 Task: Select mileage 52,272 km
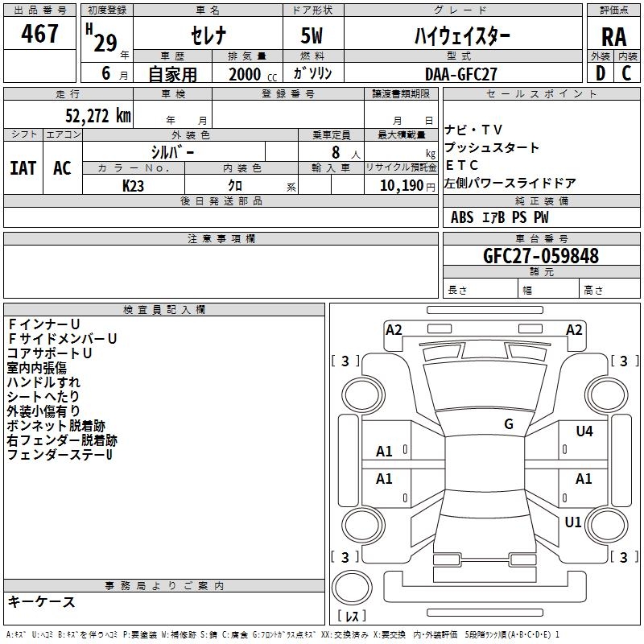click(x=97, y=116)
